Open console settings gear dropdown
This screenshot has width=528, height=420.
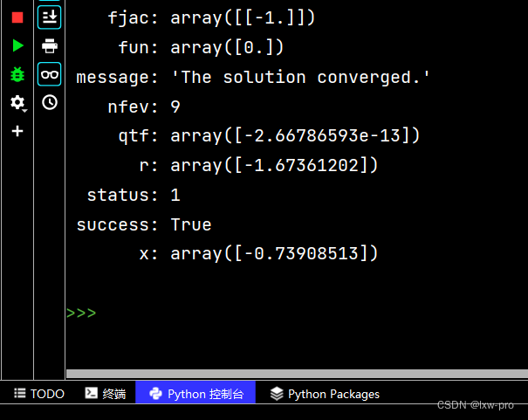(x=17, y=102)
